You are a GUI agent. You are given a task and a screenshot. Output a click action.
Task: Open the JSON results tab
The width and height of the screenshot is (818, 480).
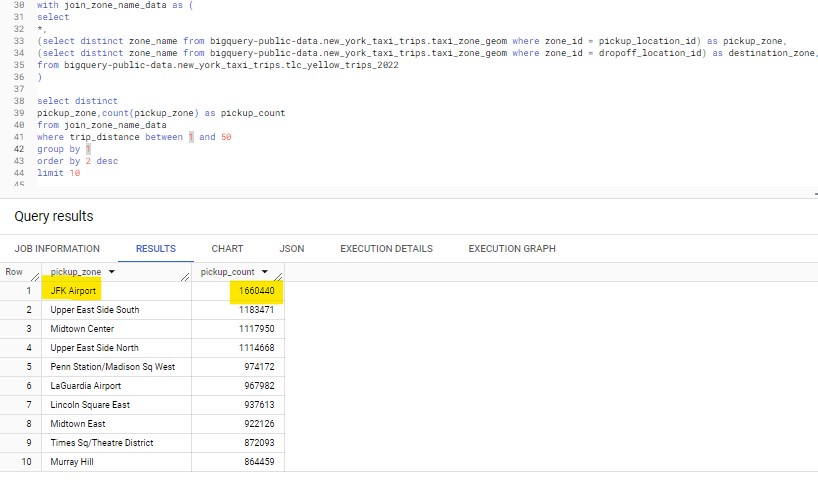click(291, 248)
